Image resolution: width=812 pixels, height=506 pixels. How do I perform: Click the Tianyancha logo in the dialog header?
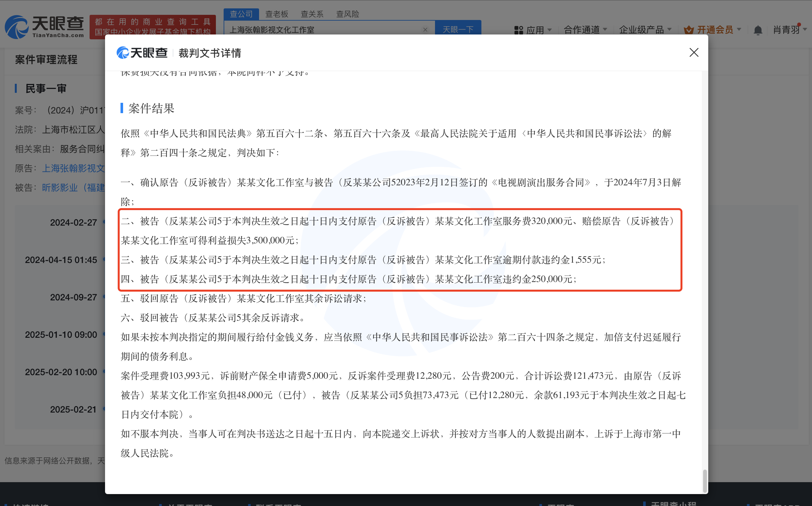(142, 53)
